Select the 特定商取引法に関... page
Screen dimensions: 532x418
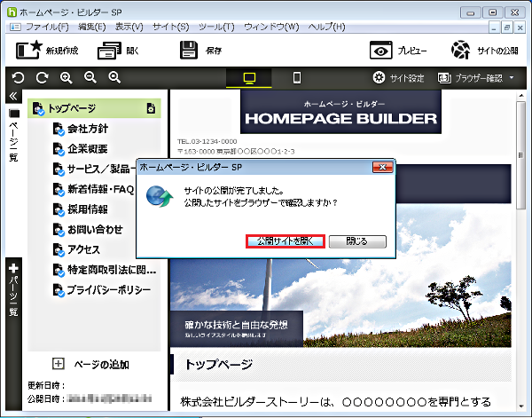pos(112,270)
